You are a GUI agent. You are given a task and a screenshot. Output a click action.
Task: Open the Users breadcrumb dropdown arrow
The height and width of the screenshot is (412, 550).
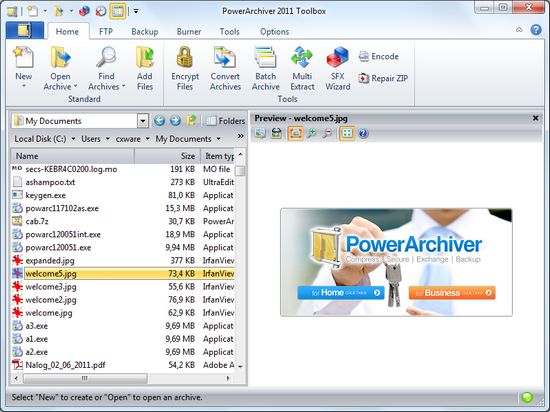coord(108,139)
